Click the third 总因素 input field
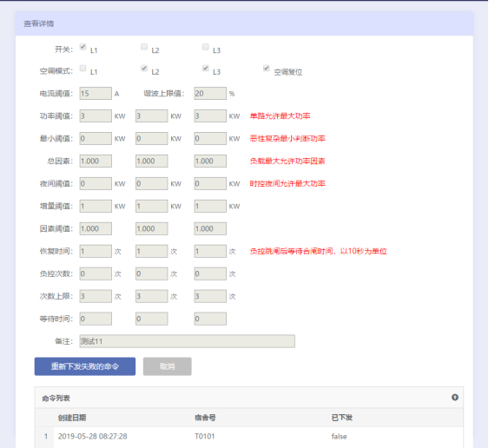Image resolution: width=489 pixels, height=448 pixels. click(210, 161)
